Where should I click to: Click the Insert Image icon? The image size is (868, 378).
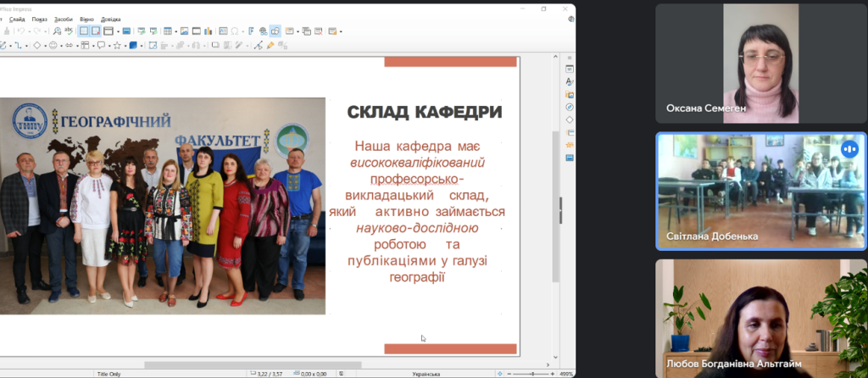click(184, 31)
